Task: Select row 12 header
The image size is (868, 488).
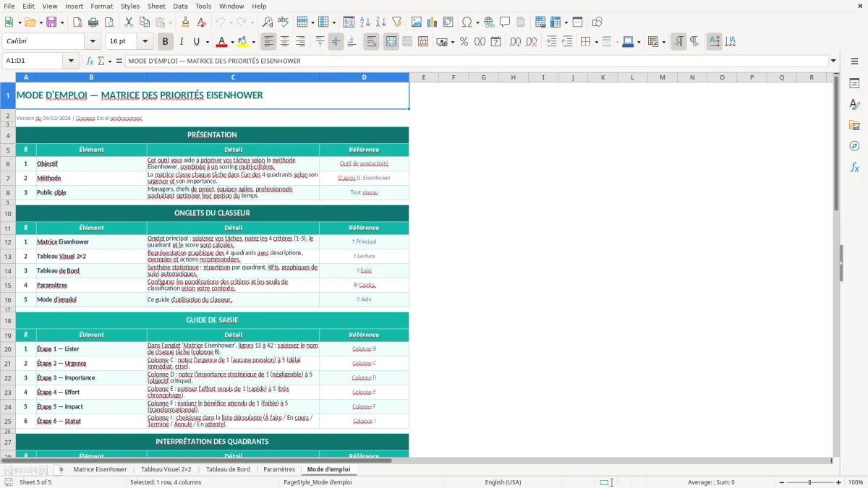Action: (8, 242)
